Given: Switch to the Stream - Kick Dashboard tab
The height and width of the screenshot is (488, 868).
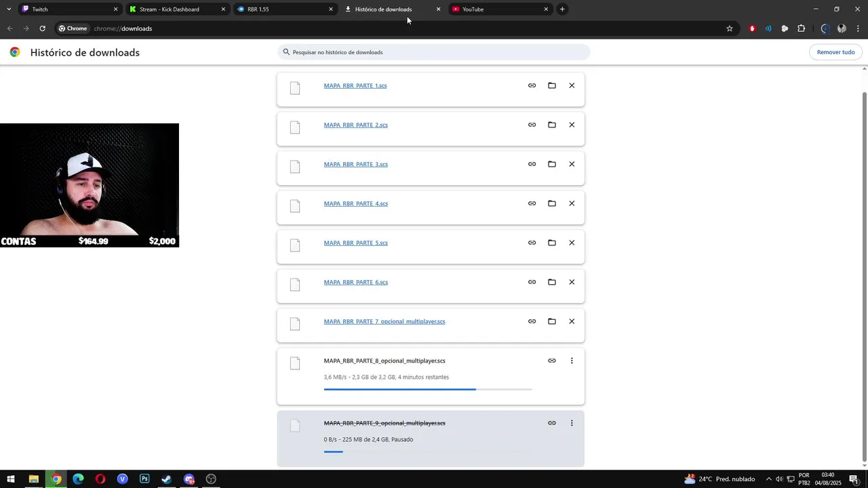Looking at the screenshot, I should (176, 9).
